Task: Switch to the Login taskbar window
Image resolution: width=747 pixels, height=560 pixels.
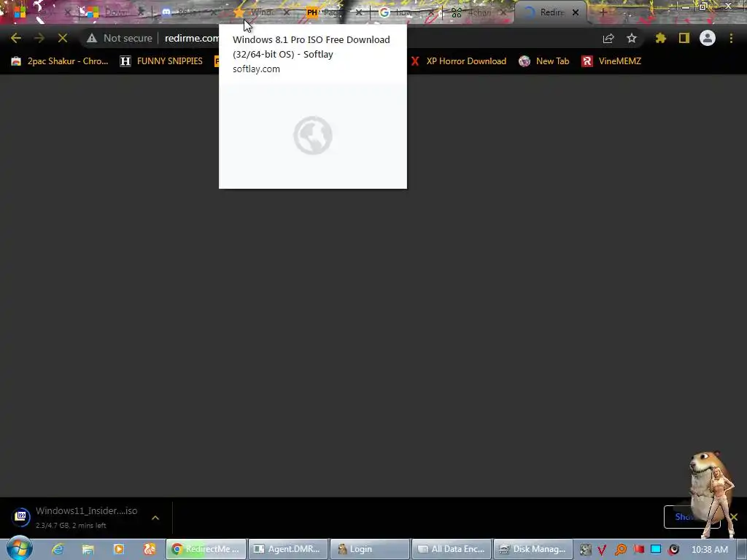Action: 370,549
